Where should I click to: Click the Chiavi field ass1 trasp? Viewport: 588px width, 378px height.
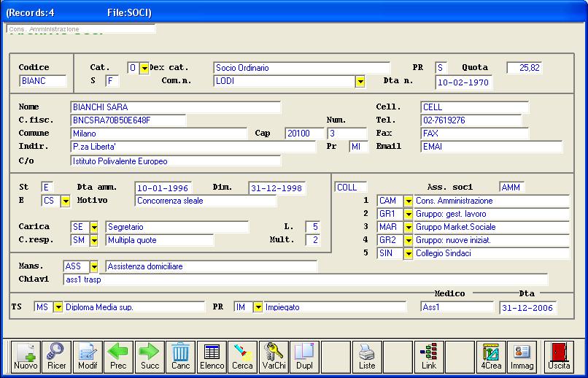pyautogui.click(x=306, y=279)
